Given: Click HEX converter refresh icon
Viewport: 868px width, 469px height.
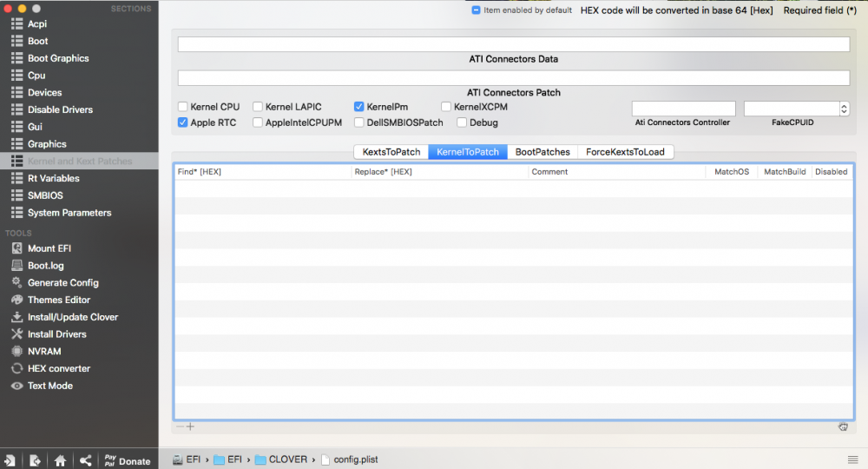Looking at the screenshot, I should point(17,368).
